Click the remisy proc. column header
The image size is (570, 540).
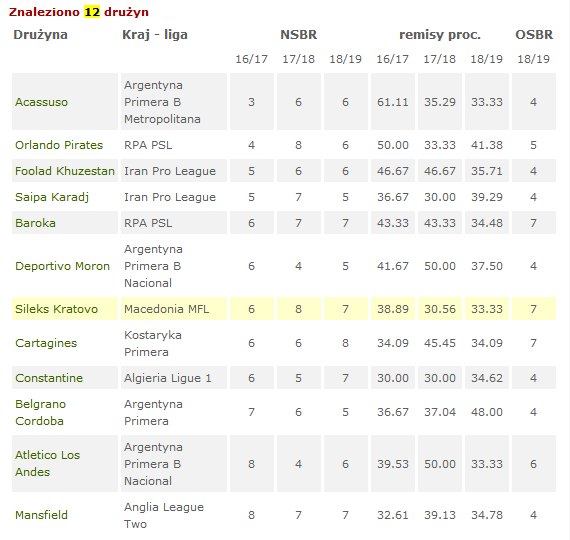440,35
